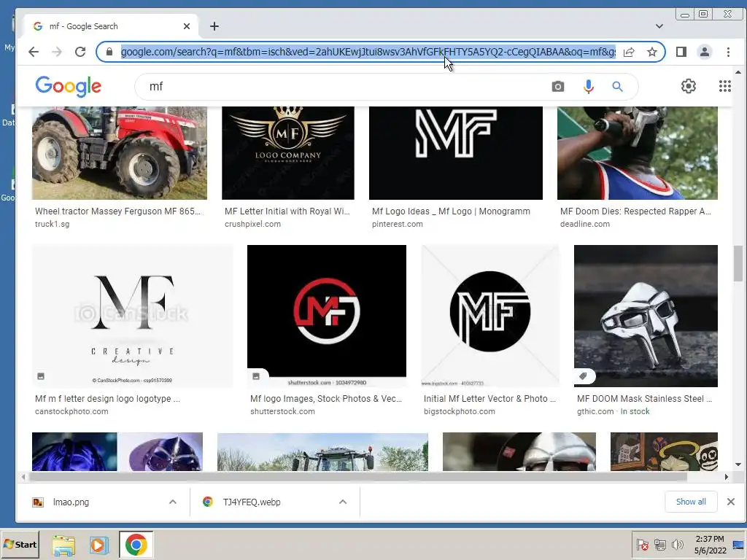This screenshot has height=560, width=747.
Task: Expand options for TJ4YFEQ.webp download
Action: 343,502
